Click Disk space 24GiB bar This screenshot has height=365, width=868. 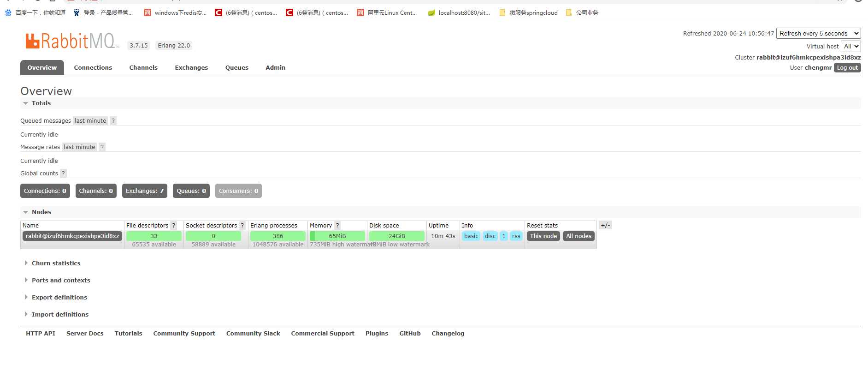tap(397, 236)
